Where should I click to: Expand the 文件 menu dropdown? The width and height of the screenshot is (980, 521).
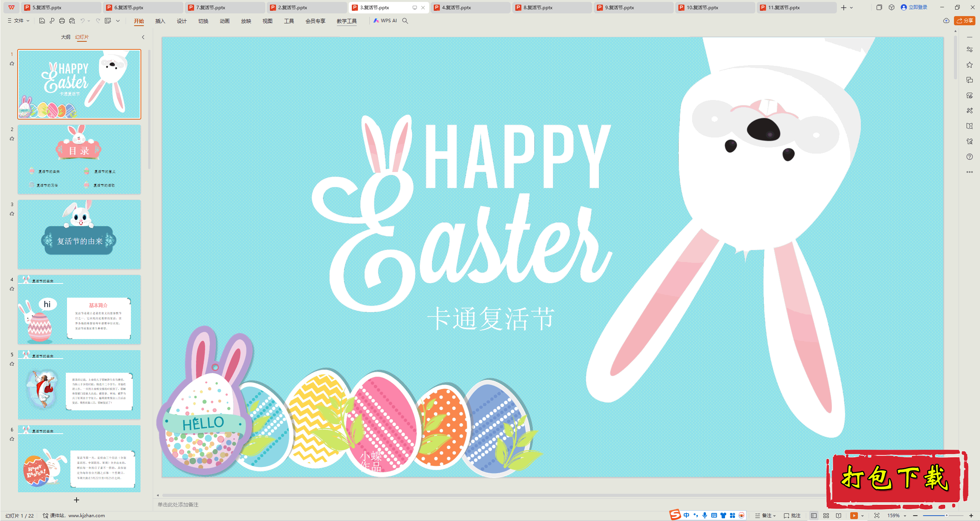[x=18, y=21]
